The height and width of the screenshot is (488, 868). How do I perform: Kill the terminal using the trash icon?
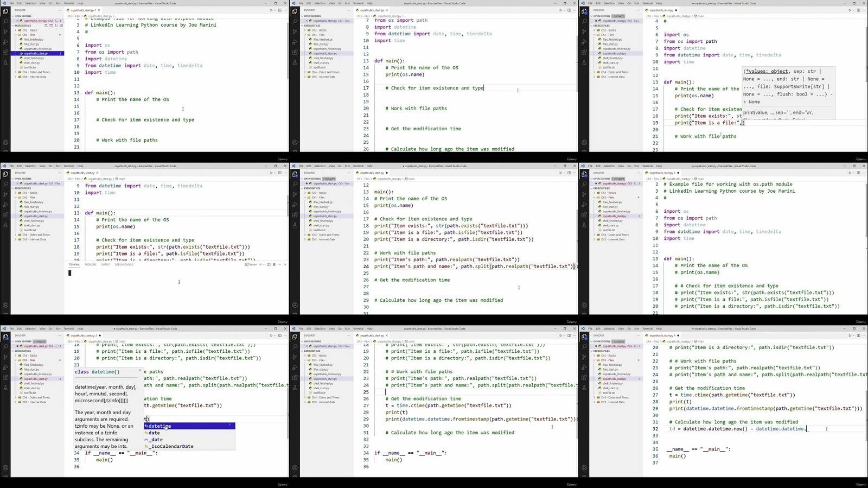(x=274, y=264)
